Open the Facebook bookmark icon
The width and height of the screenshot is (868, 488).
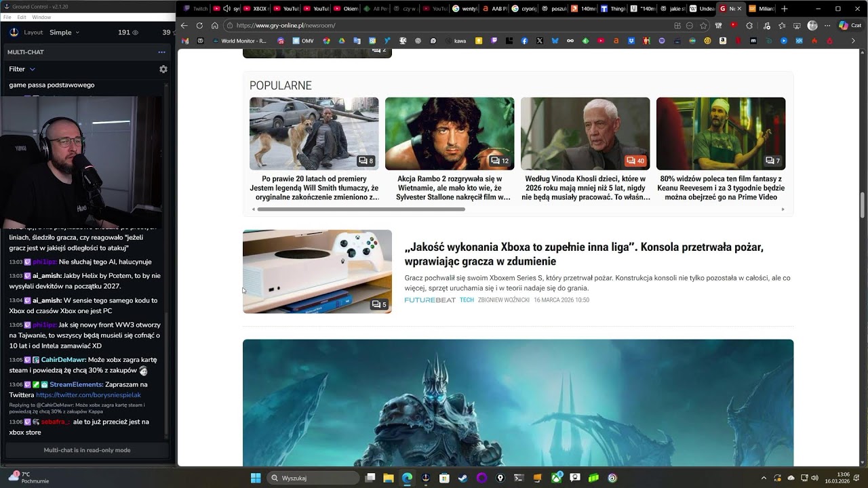[x=524, y=41]
